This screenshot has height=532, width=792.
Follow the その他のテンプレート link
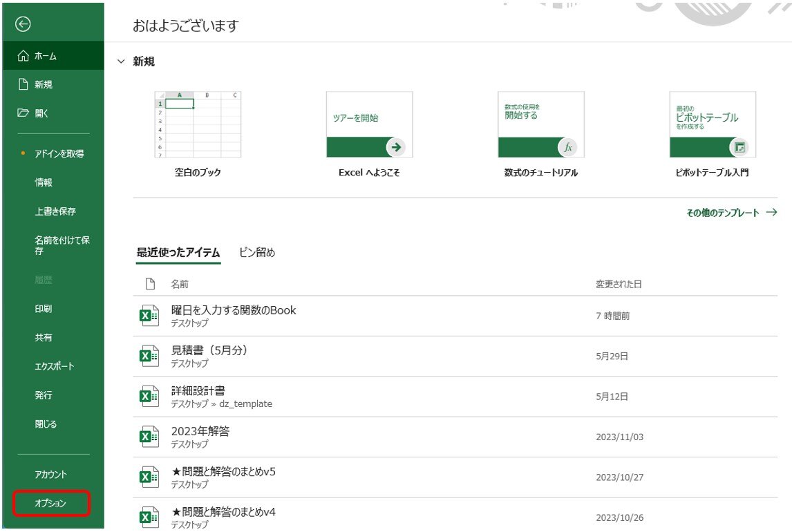pyautogui.click(x=731, y=213)
